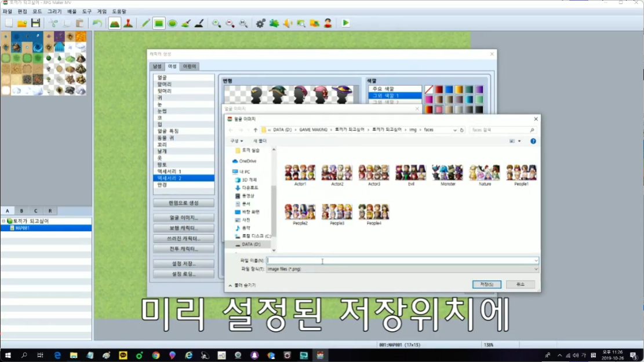This screenshot has height=362, width=644.
Task: Click the 저장(S) button in file dialog
Action: 486,284
